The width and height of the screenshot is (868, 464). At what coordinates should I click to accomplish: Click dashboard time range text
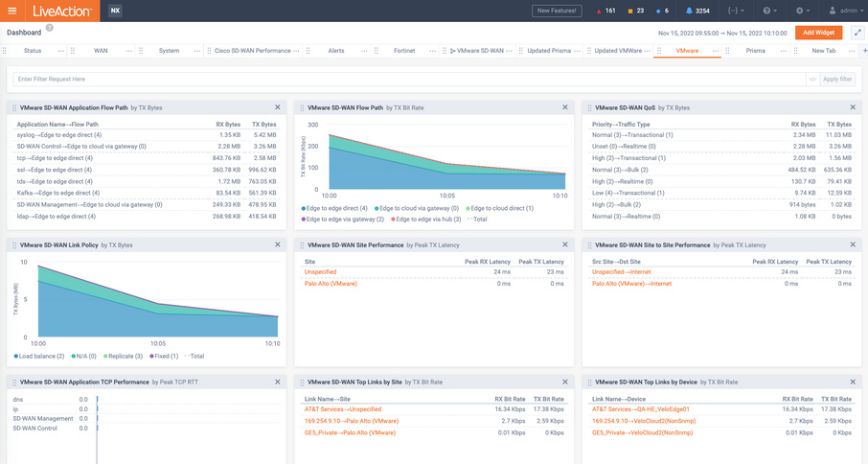pos(722,34)
